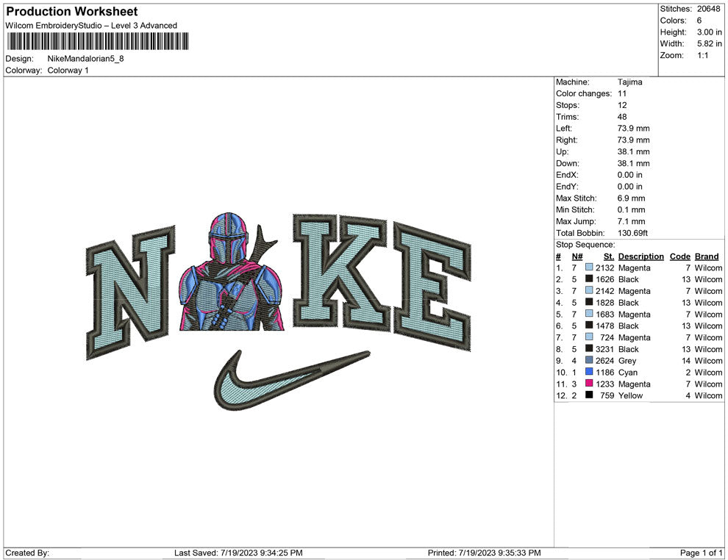
Task: Click the Width value '5.82 in'
Action: [709, 43]
